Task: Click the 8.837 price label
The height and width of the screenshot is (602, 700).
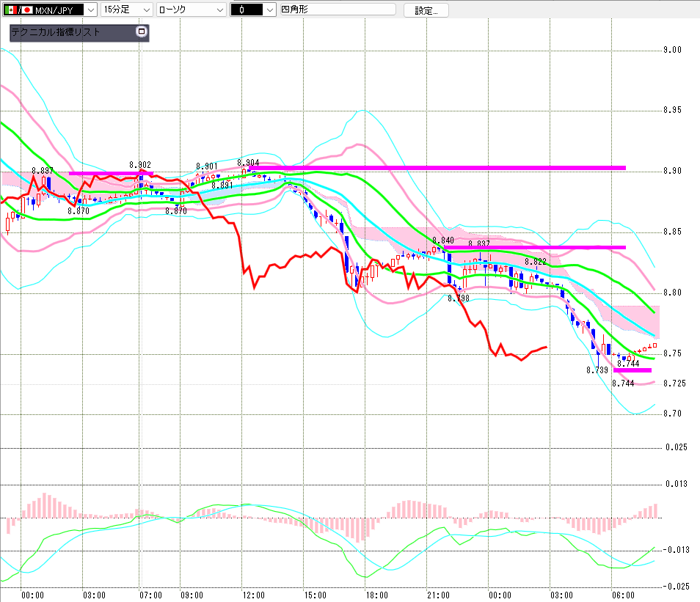Action: (479, 243)
